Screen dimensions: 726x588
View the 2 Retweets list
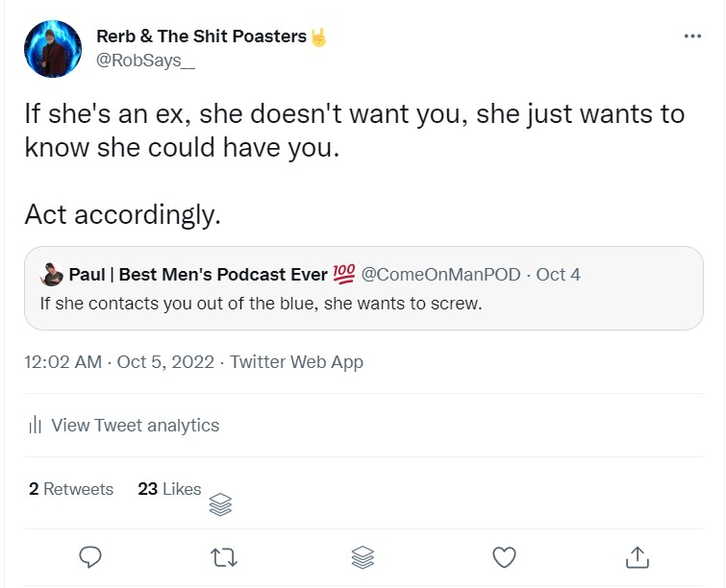pos(71,489)
